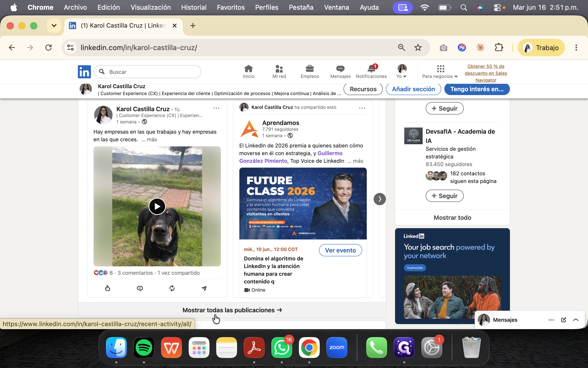Bookmark page with the star icon

click(x=418, y=48)
